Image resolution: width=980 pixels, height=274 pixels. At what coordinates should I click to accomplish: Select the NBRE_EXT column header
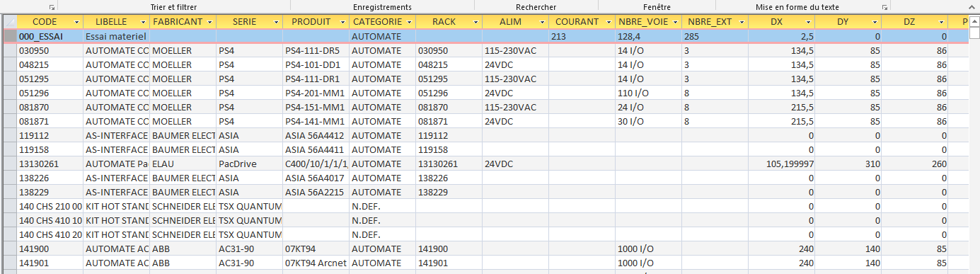715,22
